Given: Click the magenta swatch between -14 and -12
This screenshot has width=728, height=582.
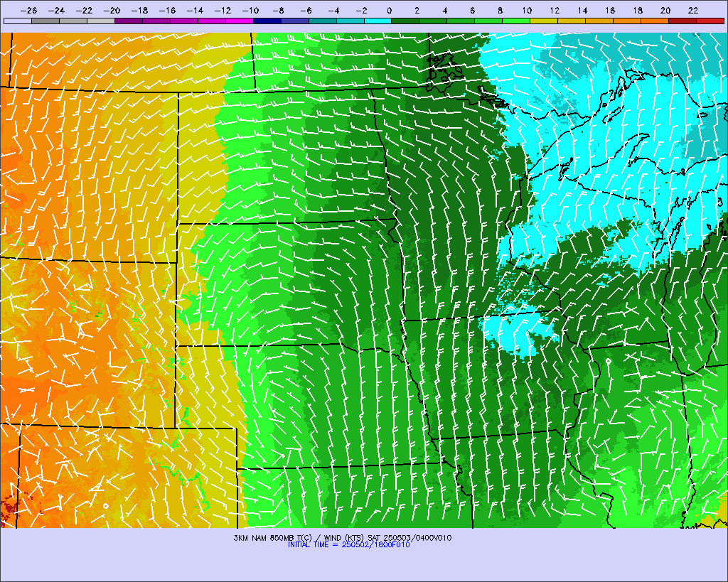Looking at the screenshot, I should point(212,21).
